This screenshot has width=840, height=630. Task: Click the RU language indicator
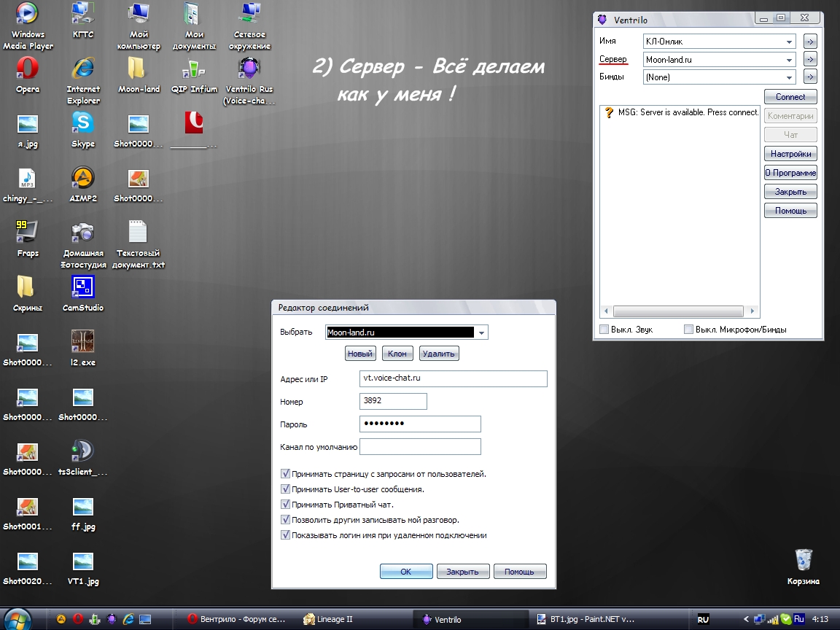(x=702, y=619)
